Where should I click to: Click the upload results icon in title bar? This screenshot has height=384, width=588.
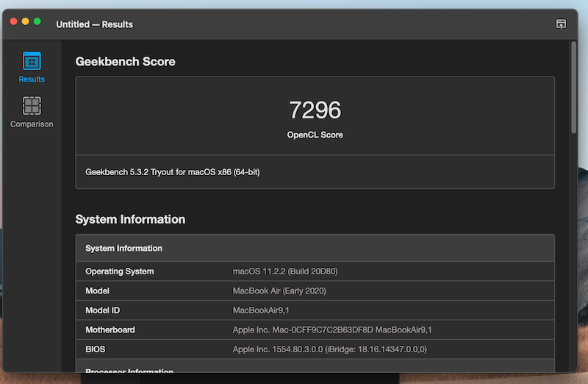pyautogui.click(x=561, y=24)
